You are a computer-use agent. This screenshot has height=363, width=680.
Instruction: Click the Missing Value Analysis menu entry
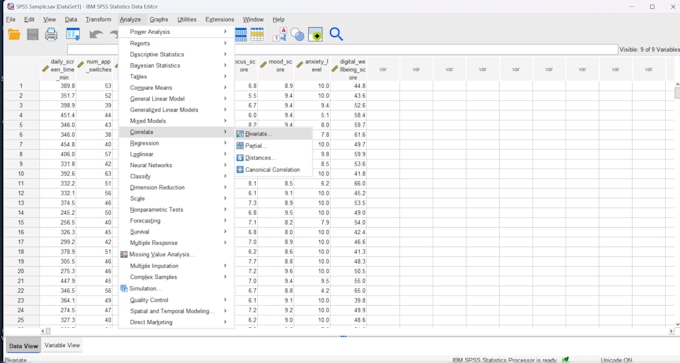pos(176,254)
